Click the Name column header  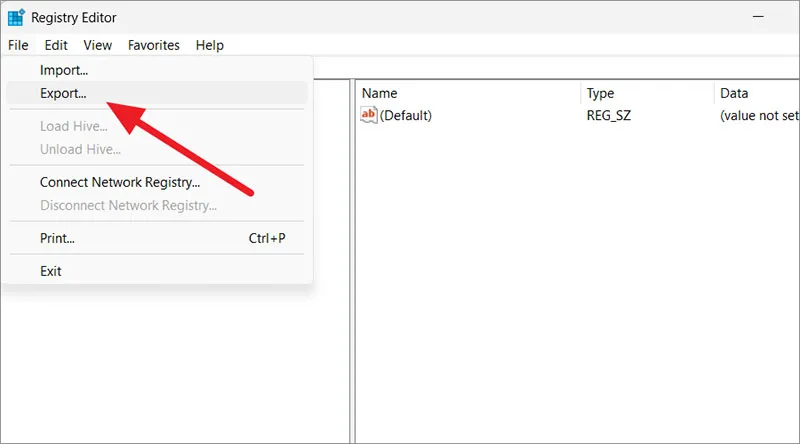click(468, 93)
